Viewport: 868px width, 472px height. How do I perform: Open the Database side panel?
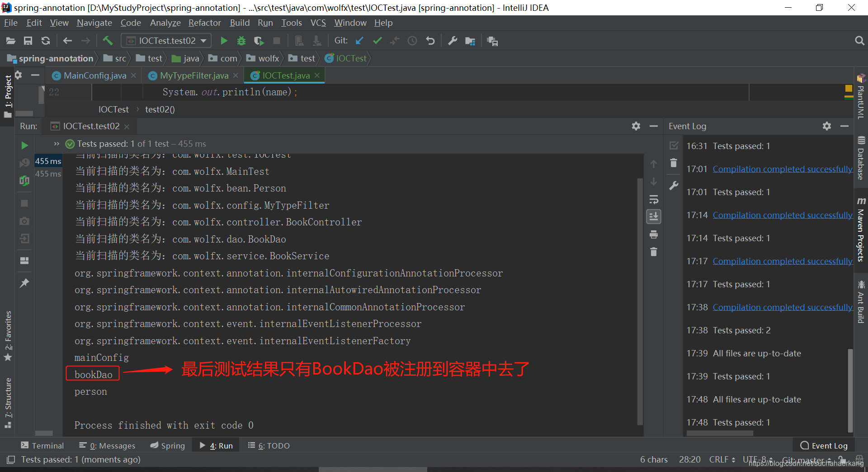(861, 158)
